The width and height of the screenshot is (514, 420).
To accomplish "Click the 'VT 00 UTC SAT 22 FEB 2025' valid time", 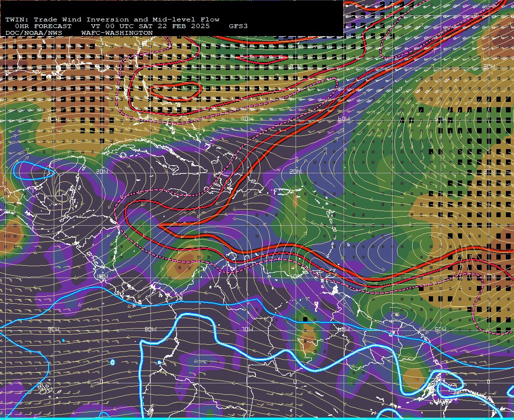I will pos(150,26).
